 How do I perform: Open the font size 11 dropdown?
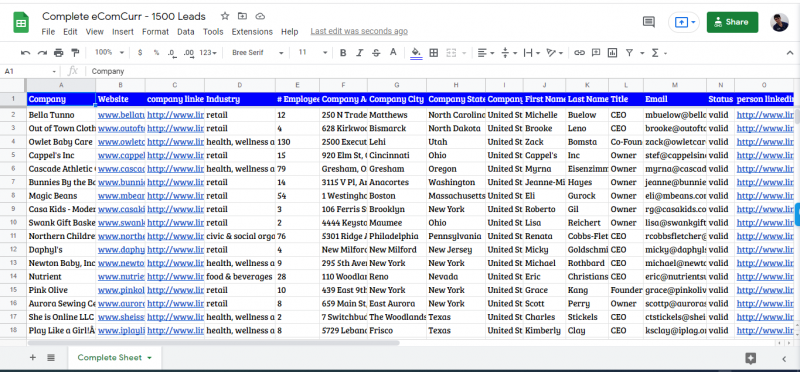click(312, 53)
